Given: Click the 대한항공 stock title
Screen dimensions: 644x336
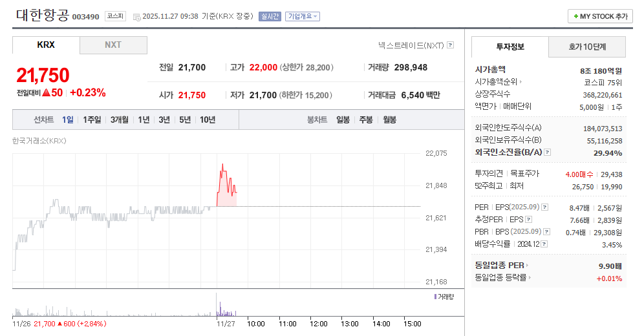Looking at the screenshot, I should [x=42, y=15].
